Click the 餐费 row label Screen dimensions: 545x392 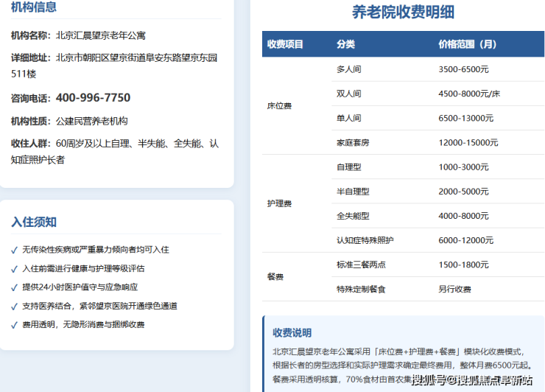pos(275,277)
